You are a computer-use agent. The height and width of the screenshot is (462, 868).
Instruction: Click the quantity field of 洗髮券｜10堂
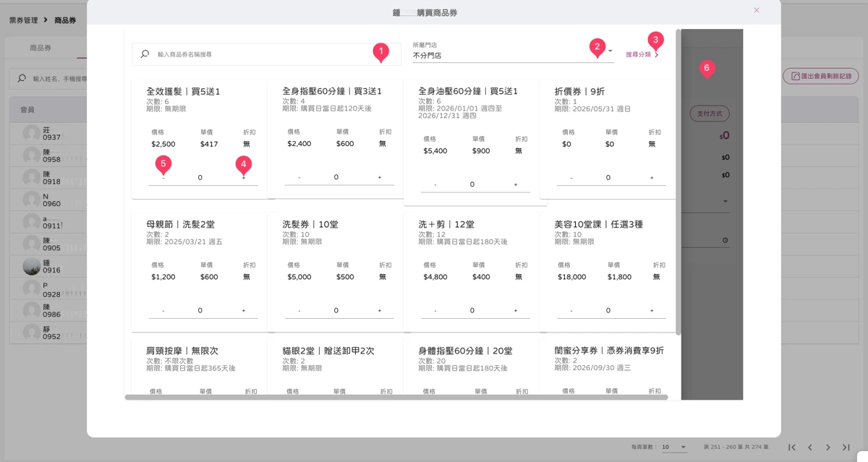point(336,311)
